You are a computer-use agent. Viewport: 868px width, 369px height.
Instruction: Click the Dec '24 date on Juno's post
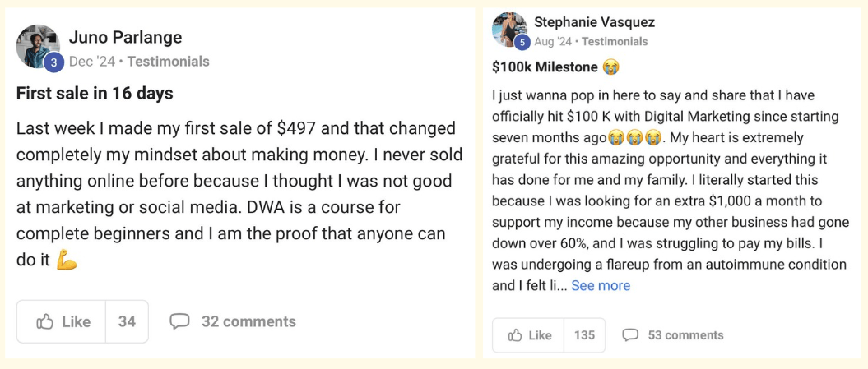click(92, 62)
